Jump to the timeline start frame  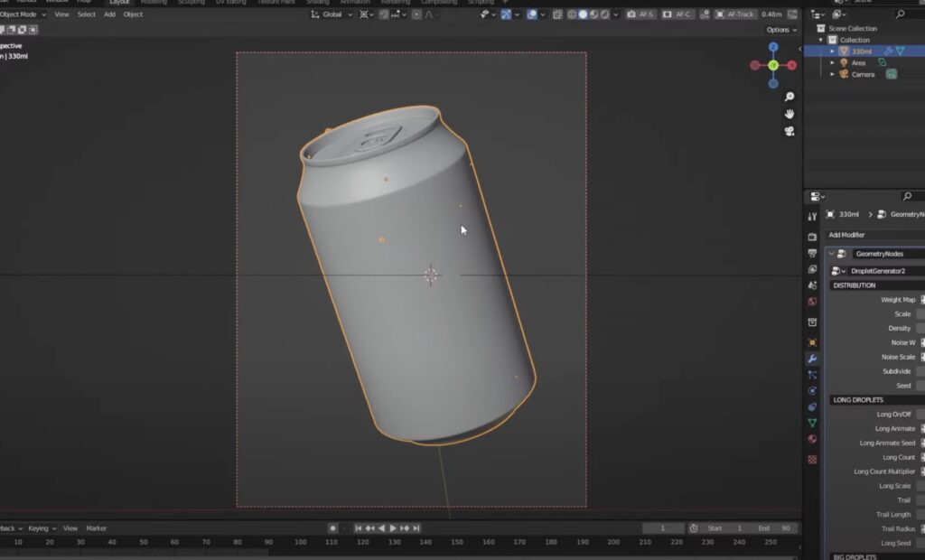point(358,528)
